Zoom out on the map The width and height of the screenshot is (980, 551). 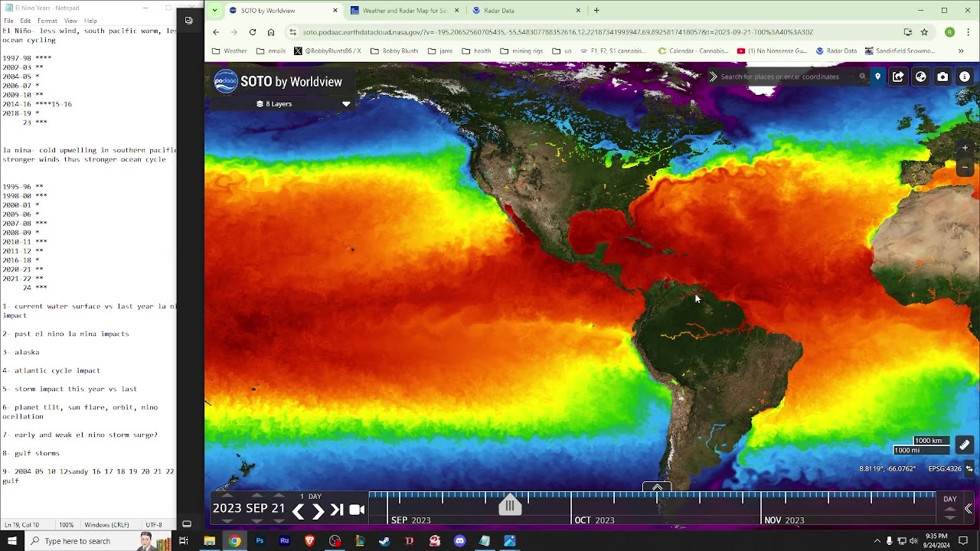965,167
